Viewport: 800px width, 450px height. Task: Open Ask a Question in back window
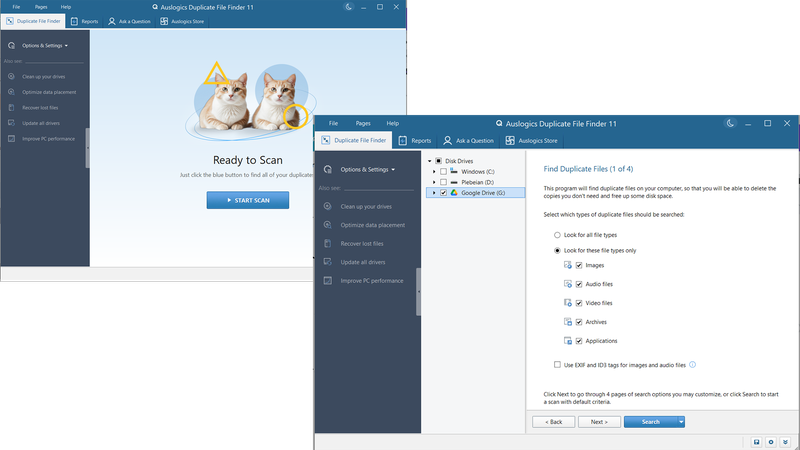[x=129, y=21]
